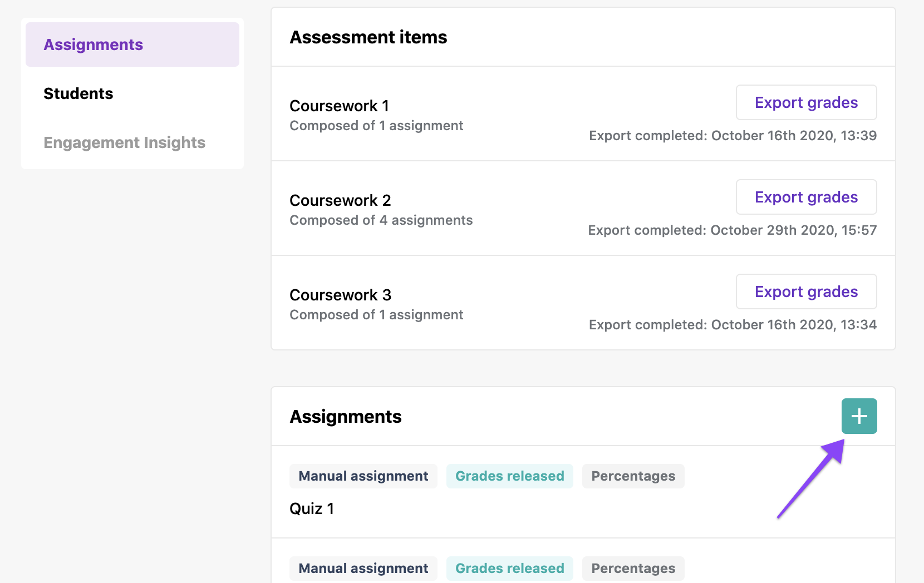The image size is (924, 583).
Task: Export grades for Coursework 1
Action: pos(806,102)
